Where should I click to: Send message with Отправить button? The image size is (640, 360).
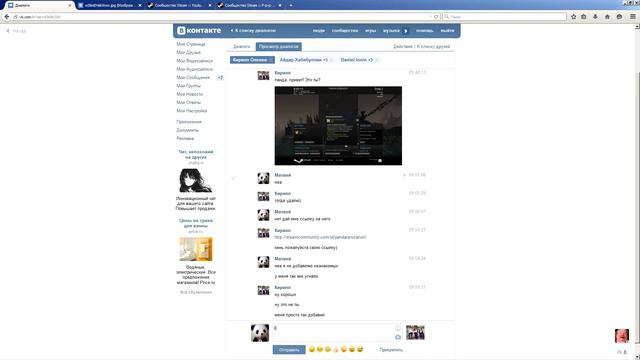point(289,350)
